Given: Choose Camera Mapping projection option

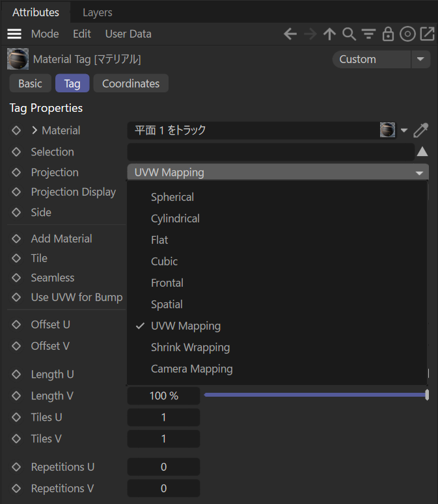Looking at the screenshot, I should point(191,369).
